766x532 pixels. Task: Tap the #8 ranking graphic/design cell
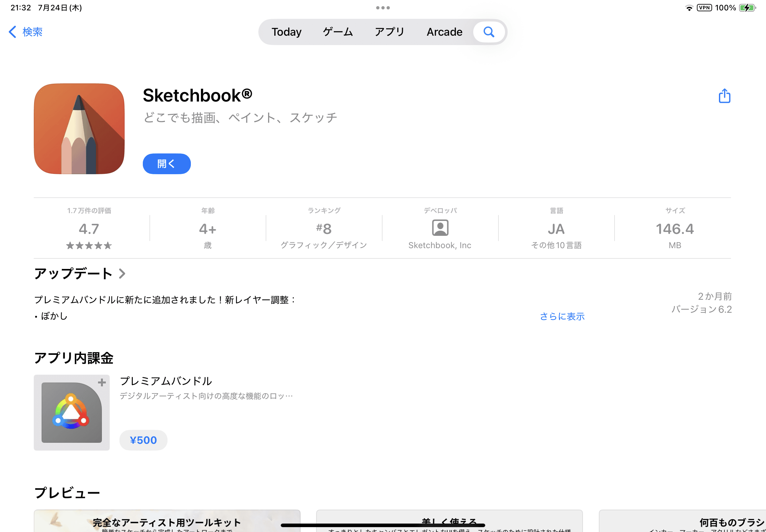[x=324, y=229]
